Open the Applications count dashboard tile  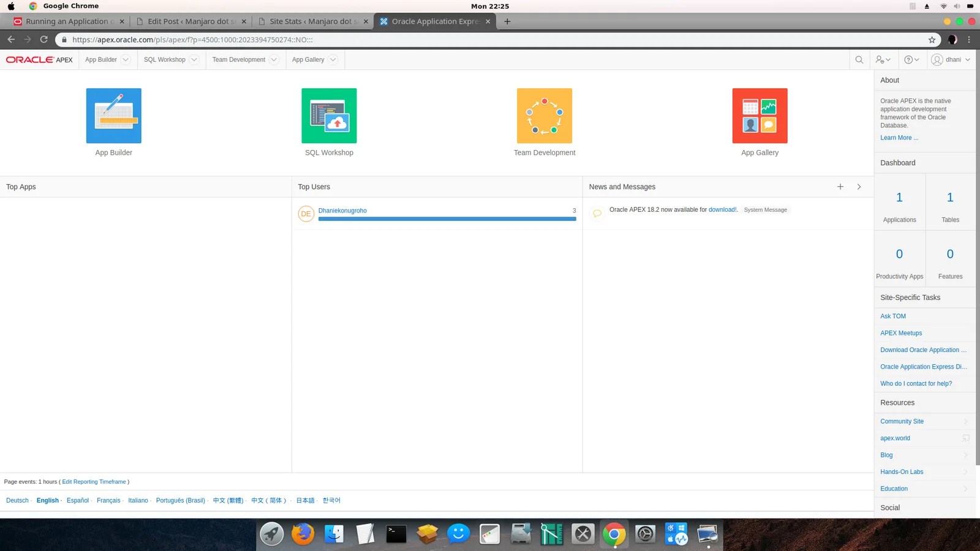899,202
